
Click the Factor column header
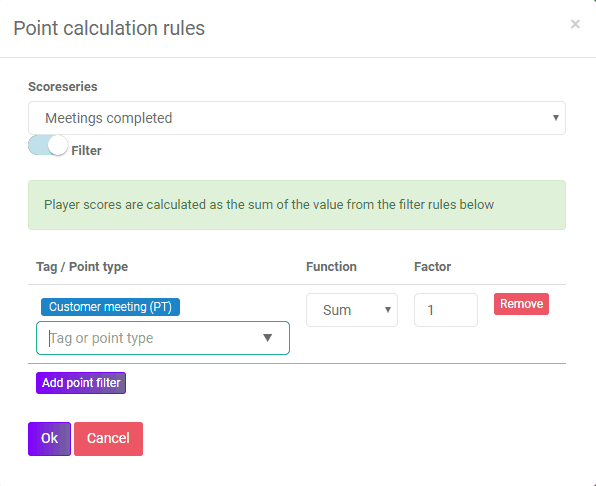[x=432, y=266]
